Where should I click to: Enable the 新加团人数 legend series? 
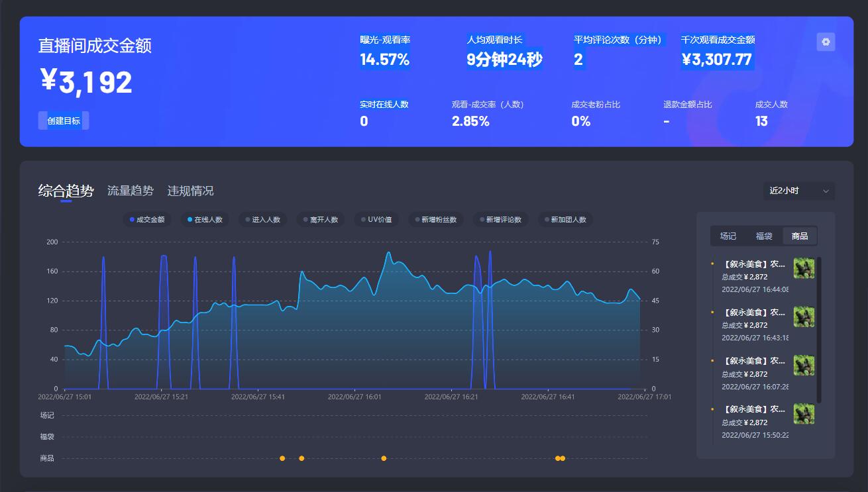565,220
